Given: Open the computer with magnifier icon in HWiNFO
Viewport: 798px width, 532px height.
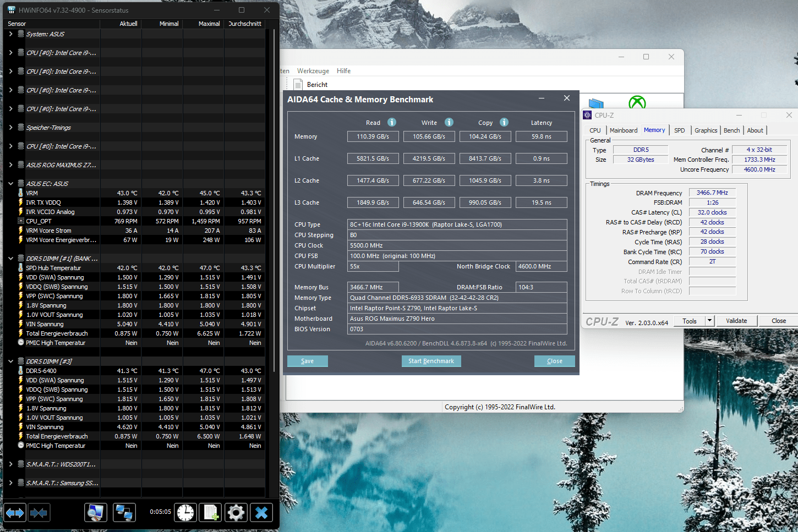Looking at the screenshot, I should (96, 513).
